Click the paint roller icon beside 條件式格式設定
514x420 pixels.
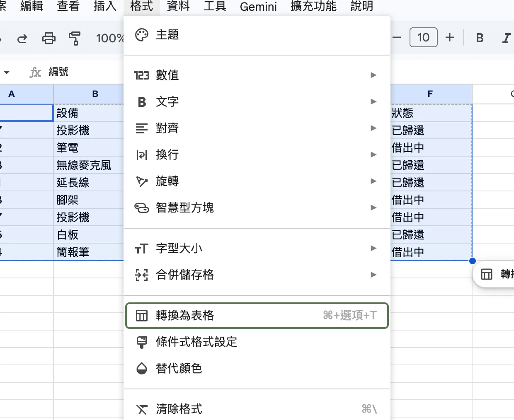click(142, 342)
